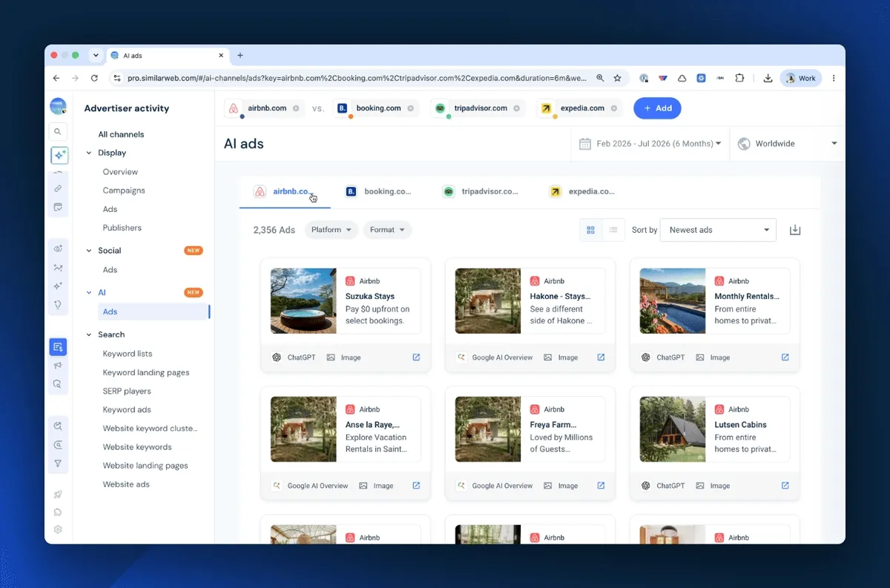Viewport: 890px width, 588px height.
Task: Click the '2,356 Ads' count text
Action: coord(274,230)
